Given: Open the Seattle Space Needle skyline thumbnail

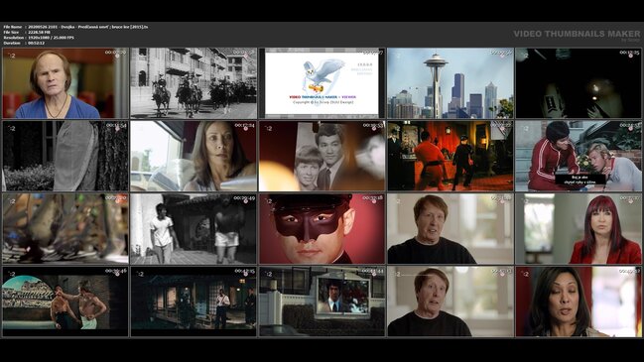Looking at the screenshot, I should (x=451, y=83).
